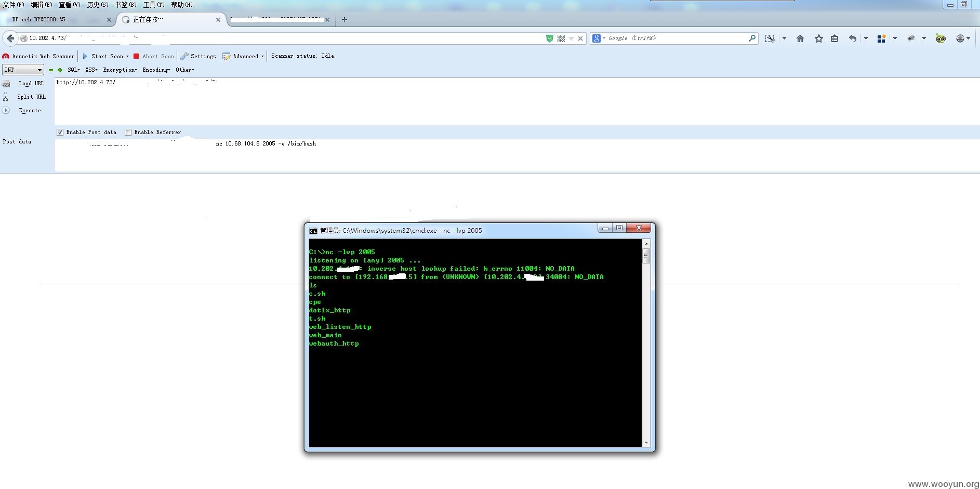This screenshot has height=489, width=980.
Task: Open the Start Scan dropdown arrow
Action: (x=127, y=56)
